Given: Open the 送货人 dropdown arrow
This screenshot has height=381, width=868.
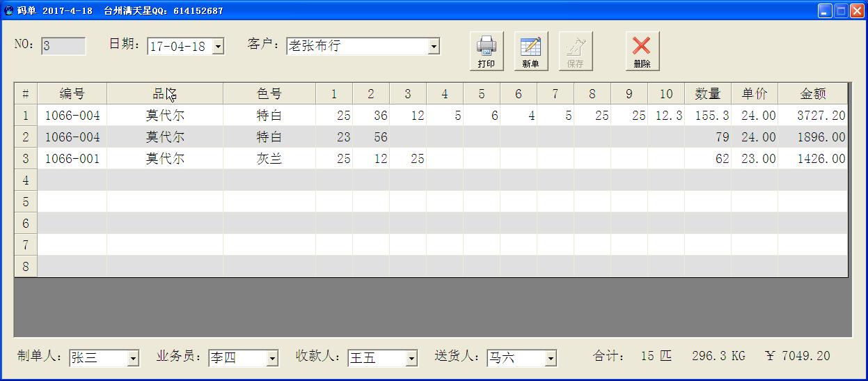Looking at the screenshot, I should coord(551,359).
